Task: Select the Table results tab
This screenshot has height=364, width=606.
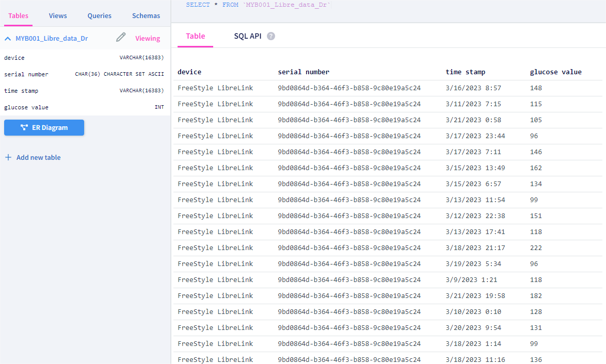Action: [196, 36]
